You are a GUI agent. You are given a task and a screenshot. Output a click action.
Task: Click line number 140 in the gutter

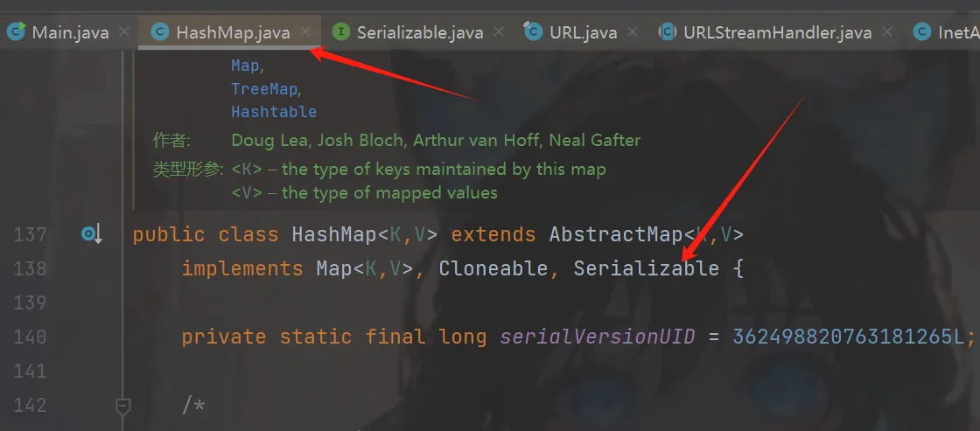click(30, 337)
